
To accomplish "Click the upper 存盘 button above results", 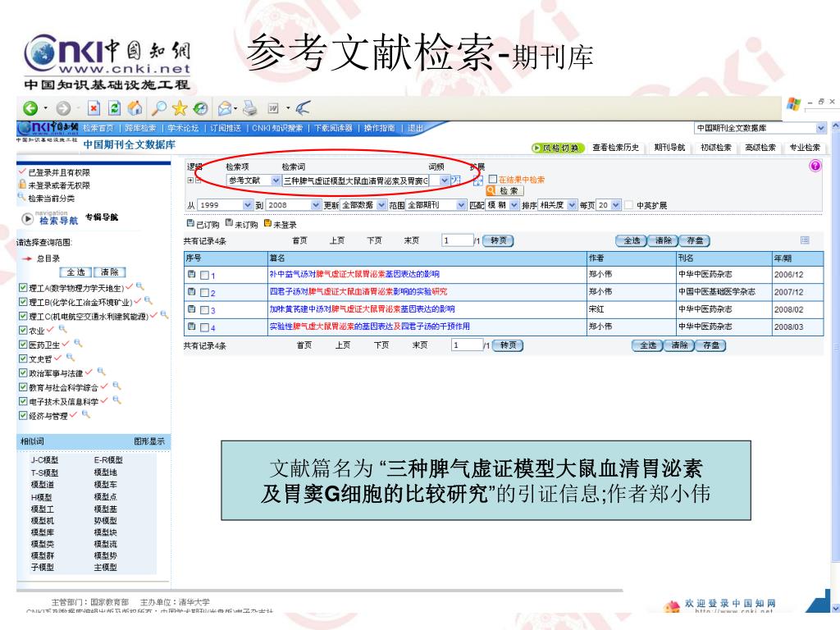I will pyautogui.click(x=695, y=240).
